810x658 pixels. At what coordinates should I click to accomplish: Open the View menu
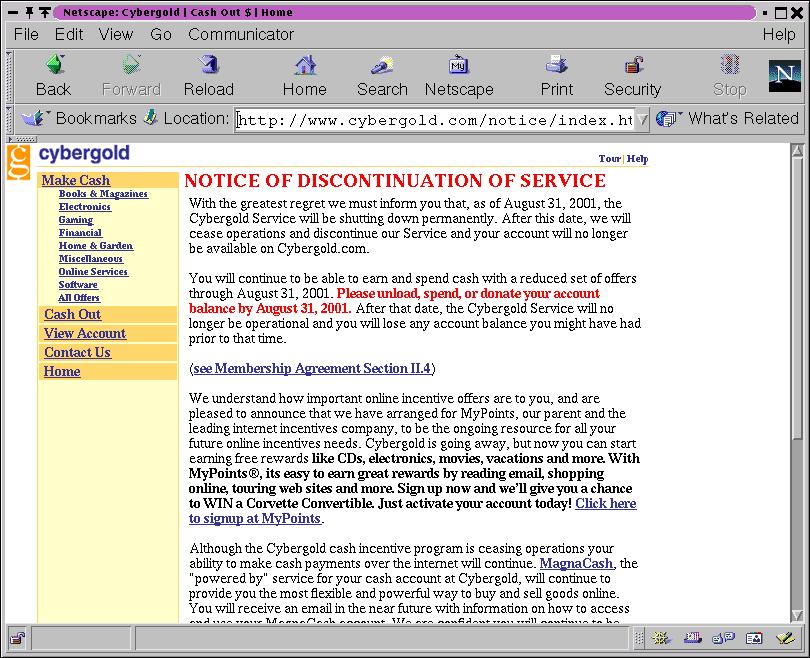click(x=116, y=34)
